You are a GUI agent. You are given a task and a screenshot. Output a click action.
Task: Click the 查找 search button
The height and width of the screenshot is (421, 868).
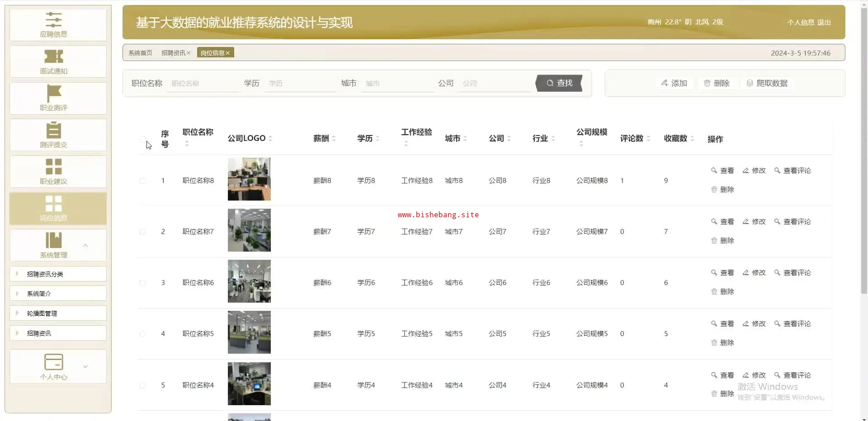(559, 83)
